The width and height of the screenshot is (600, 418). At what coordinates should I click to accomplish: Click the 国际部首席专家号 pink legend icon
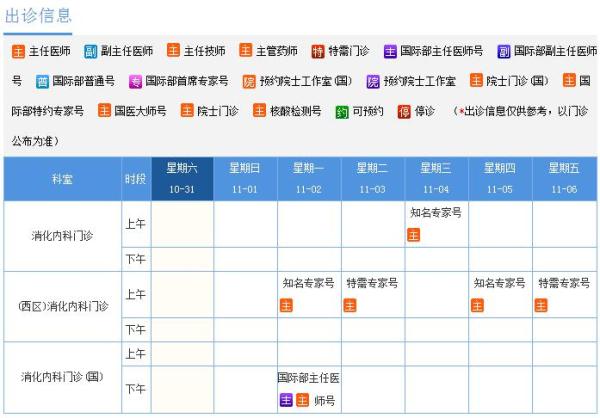[135, 82]
